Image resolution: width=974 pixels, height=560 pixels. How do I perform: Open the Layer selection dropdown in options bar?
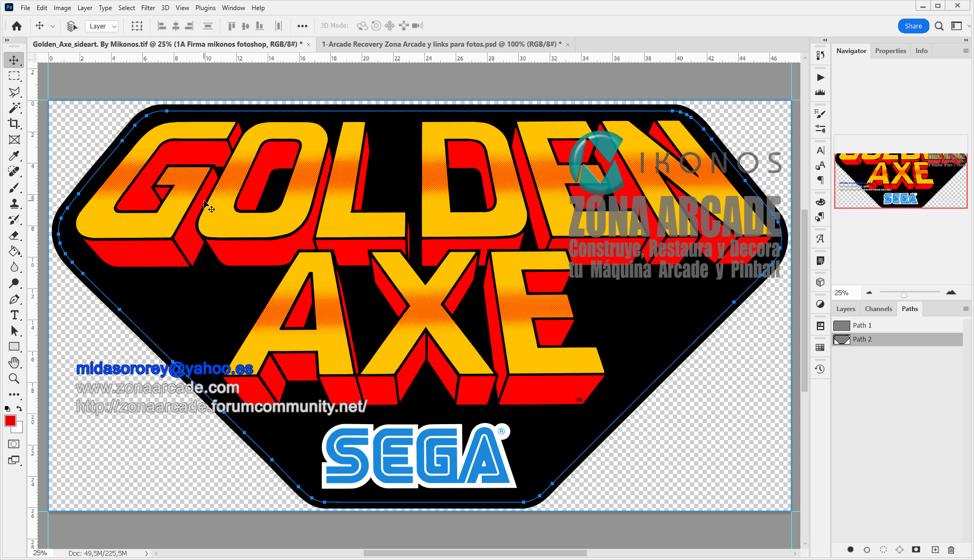click(101, 25)
